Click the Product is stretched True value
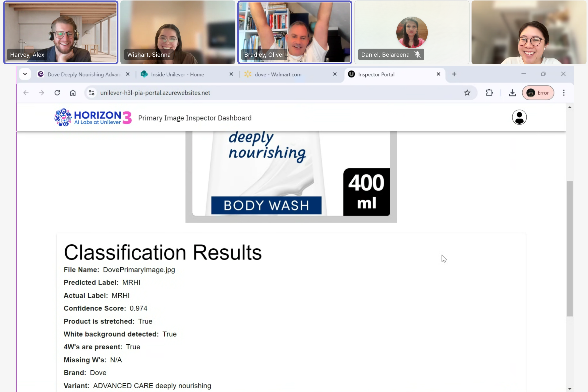The height and width of the screenshot is (392, 588). [x=145, y=321]
